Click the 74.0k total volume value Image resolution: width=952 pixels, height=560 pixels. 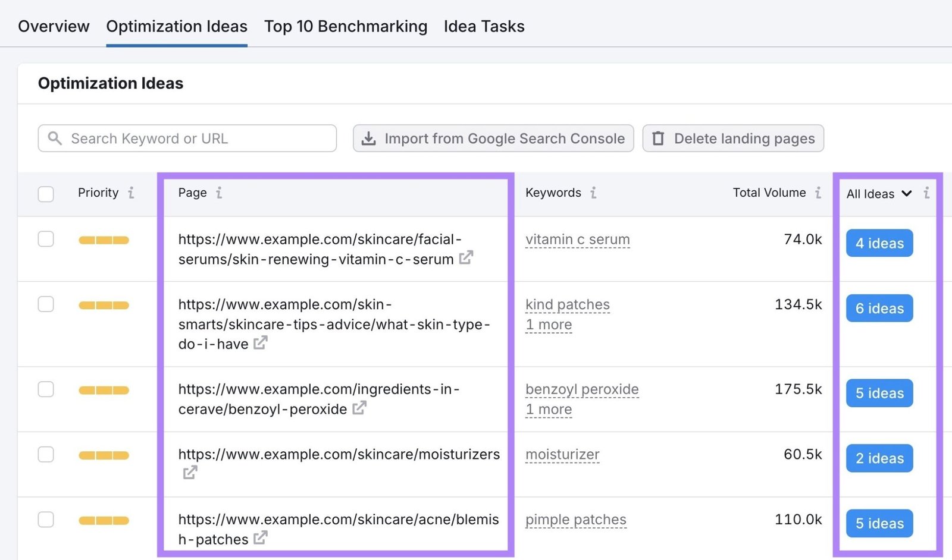pyautogui.click(x=803, y=239)
